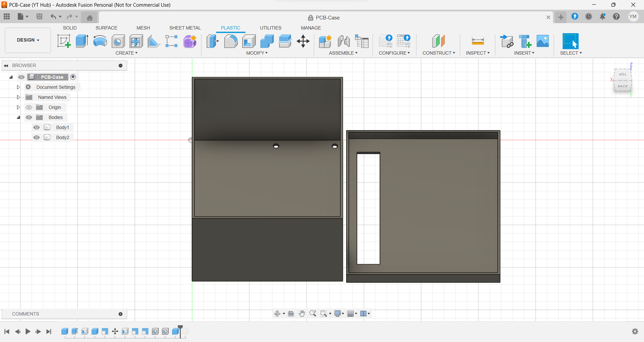The image size is (644, 342).
Task: Select the Press Pull tool
Action: click(x=213, y=41)
